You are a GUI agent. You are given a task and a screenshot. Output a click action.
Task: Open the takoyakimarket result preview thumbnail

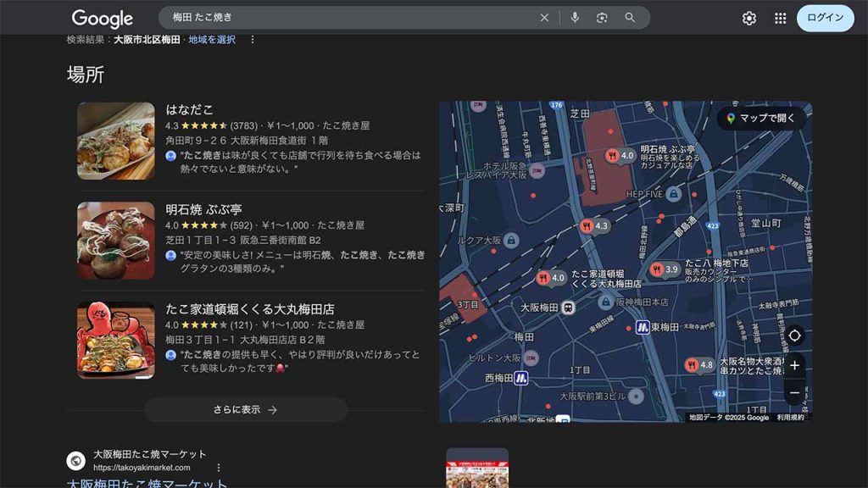click(x=477, y=468)
